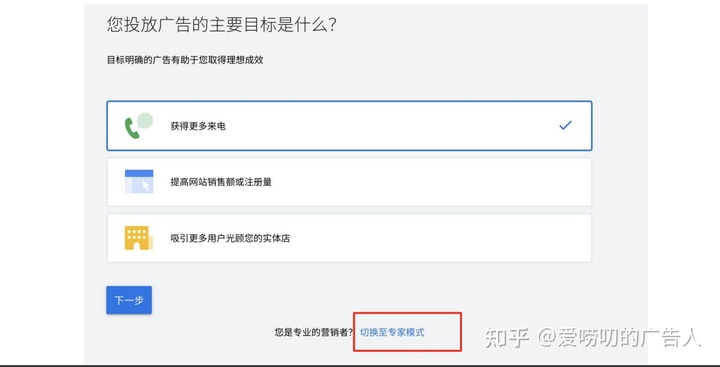The image size is (720, 367).
Task: Select the 获得更多来电 goal option
Action: click(x=349, y=126)
